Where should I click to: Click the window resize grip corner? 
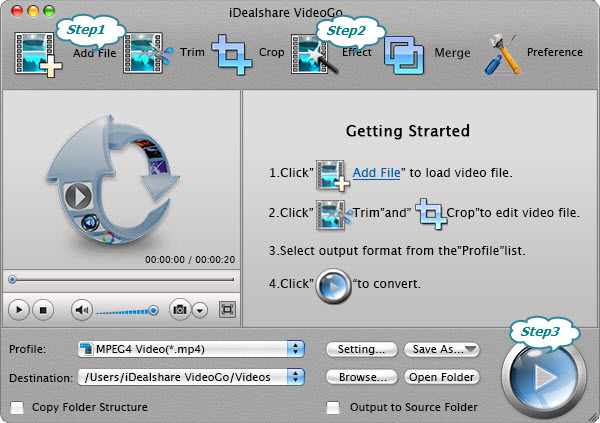(x=593, y=417)
